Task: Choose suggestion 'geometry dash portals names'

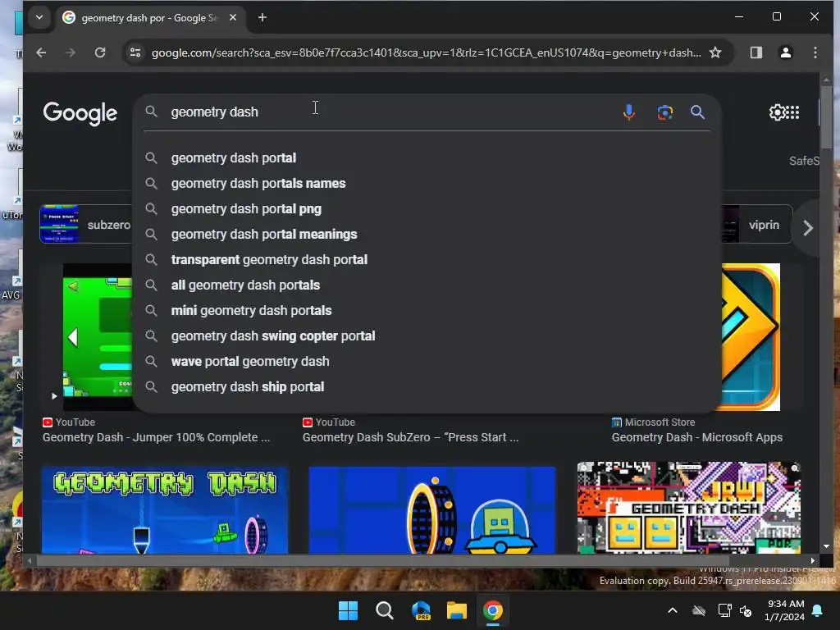Action: coord(426,183)
